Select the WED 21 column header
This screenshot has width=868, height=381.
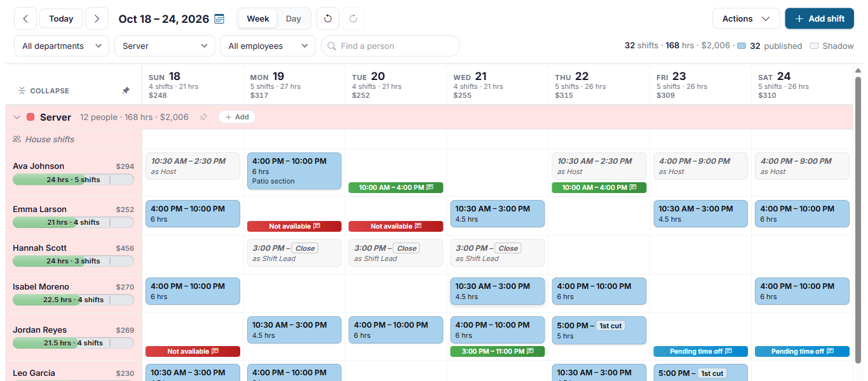pyautogui.click(x=498, y=85)
